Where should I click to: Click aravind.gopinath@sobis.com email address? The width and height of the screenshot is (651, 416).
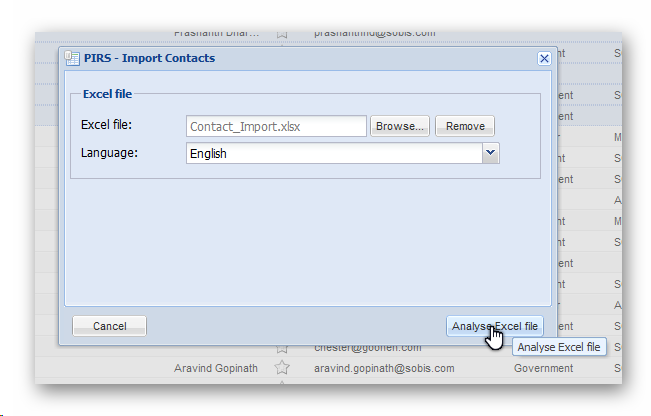point(384,368)
